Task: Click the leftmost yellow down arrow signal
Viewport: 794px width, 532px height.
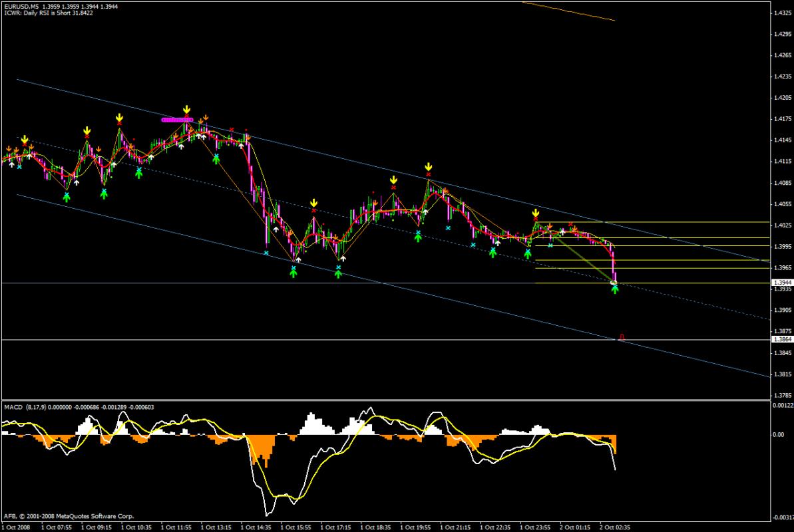Action: 25,140
